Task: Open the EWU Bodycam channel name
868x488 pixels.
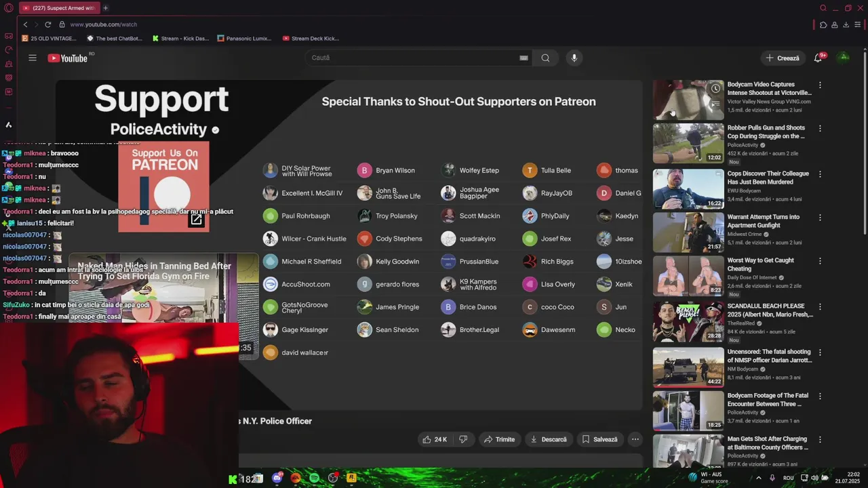Action: [x=744, y=191]
